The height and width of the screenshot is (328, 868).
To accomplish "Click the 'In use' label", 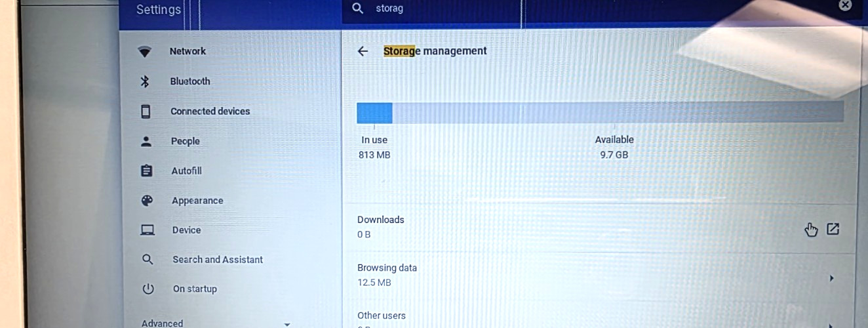I will (374, 140).
